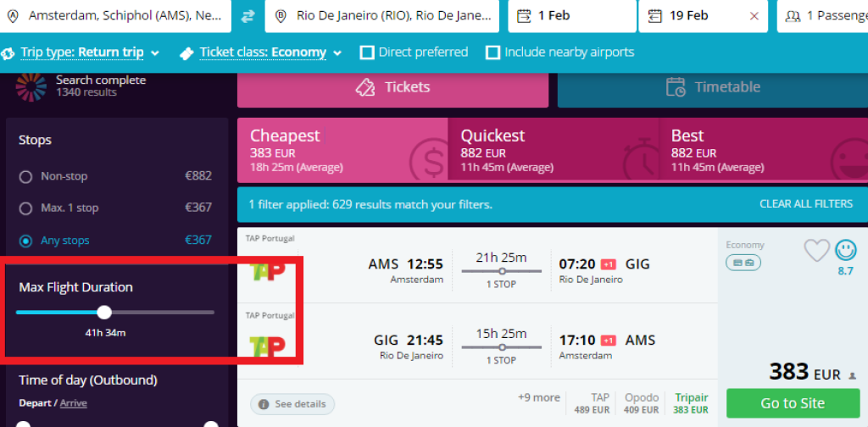This screenshot has width=868, height=427.
Task: Click the heart icon to save the flight
Action: pyautogui.click(x=816, y=250)
